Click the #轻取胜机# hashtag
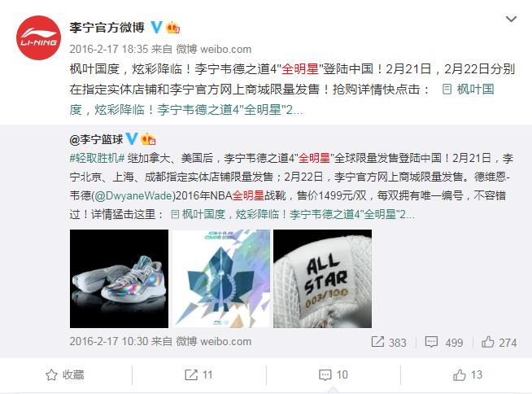Image resolution: width=532 pixels, height=394 pixels. tap(98, 158)
